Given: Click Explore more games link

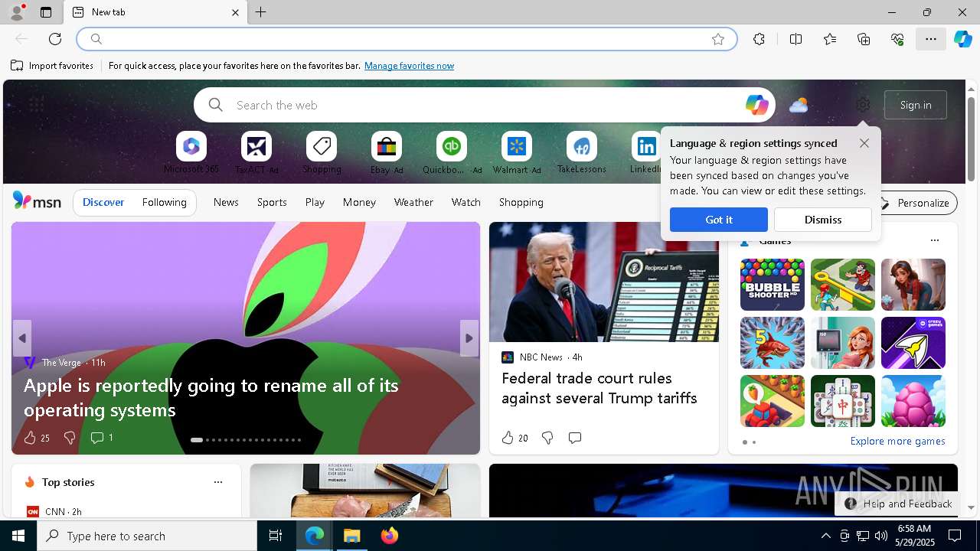Looking at the screenshot, I should pyautogui.click(x=897, y=442).
